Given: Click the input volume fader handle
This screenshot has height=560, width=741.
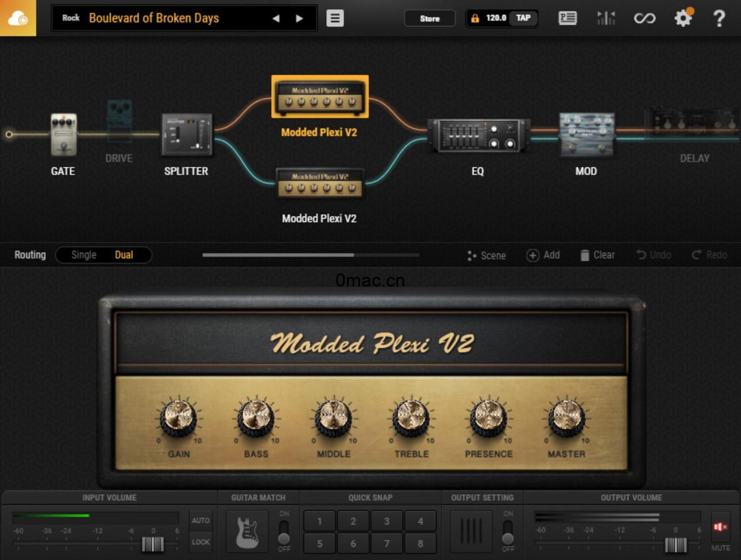Looking at the screenshot, I should [153, 544].
